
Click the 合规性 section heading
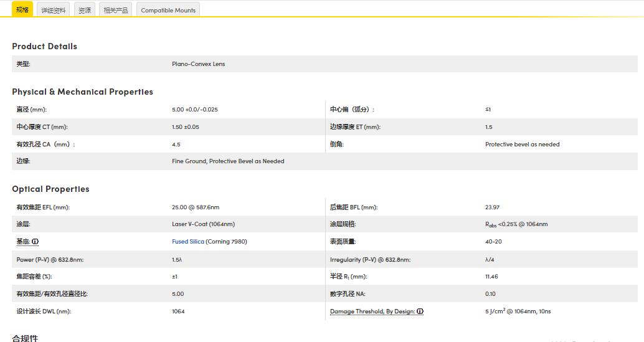pos(25,338)
